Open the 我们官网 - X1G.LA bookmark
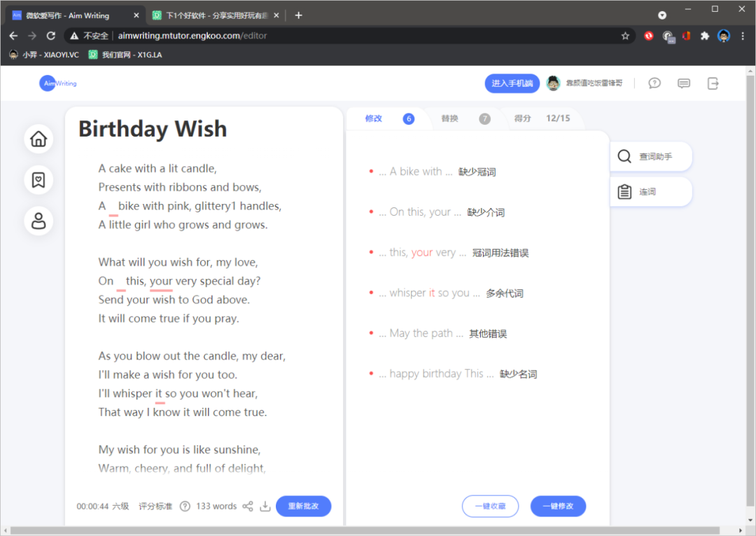This screenshot has height=536, width=756. click(x=125, y=55)
